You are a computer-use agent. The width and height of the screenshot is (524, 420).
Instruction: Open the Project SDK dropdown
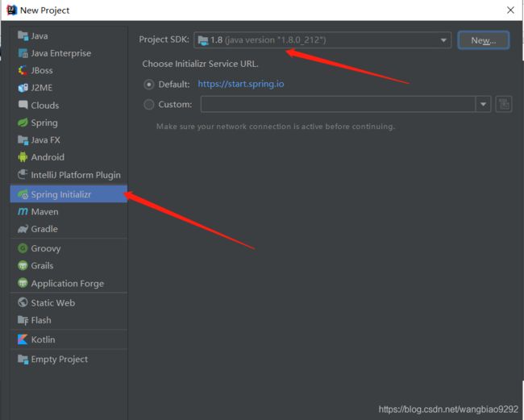(x=322, y=40)
